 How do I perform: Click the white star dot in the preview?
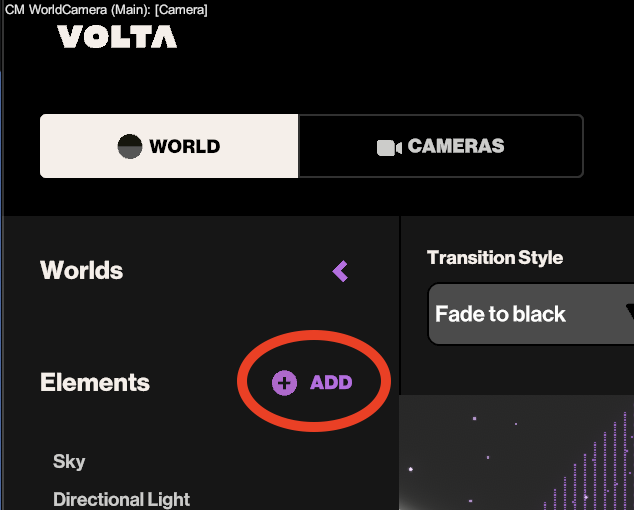(411, 468)
